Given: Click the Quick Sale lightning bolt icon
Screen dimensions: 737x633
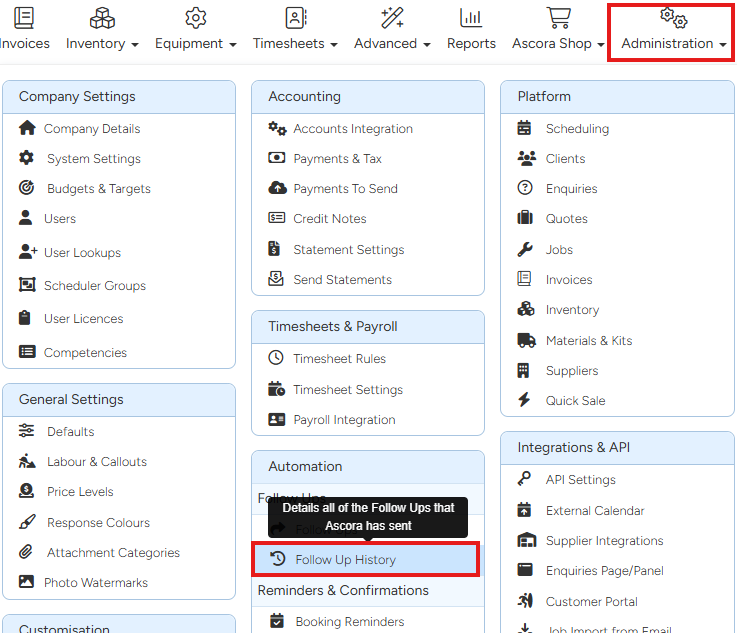Looking at the screenshot, I should 525,400.
